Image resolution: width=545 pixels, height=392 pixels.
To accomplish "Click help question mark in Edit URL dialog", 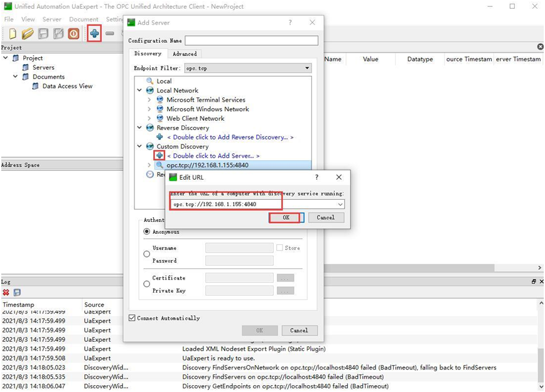I will [316, 177].
